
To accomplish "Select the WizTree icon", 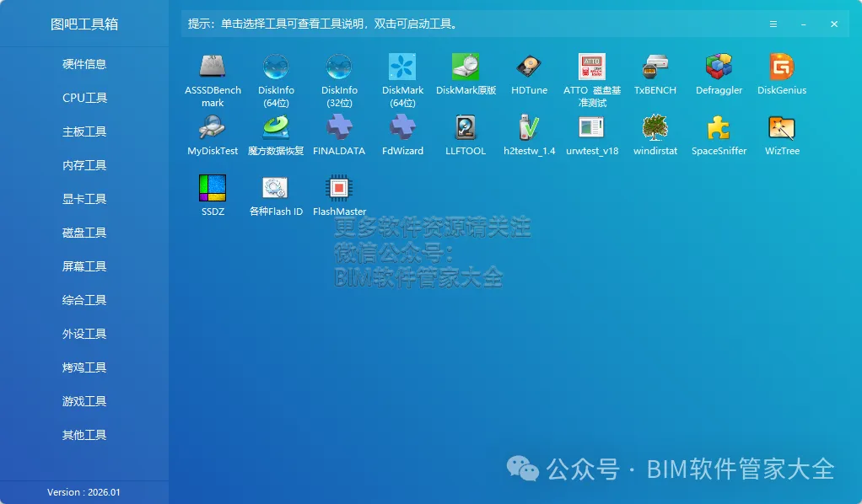I will 782,127.
